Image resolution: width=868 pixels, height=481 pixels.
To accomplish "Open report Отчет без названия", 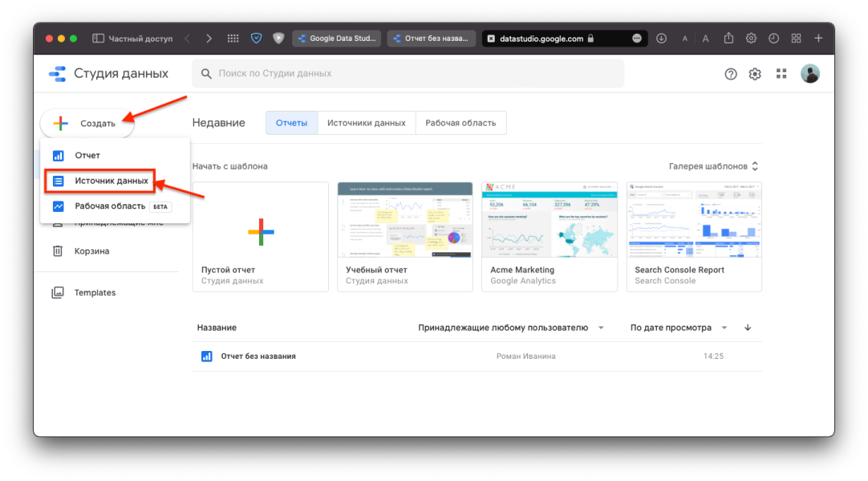I will [x=258, y=357].
